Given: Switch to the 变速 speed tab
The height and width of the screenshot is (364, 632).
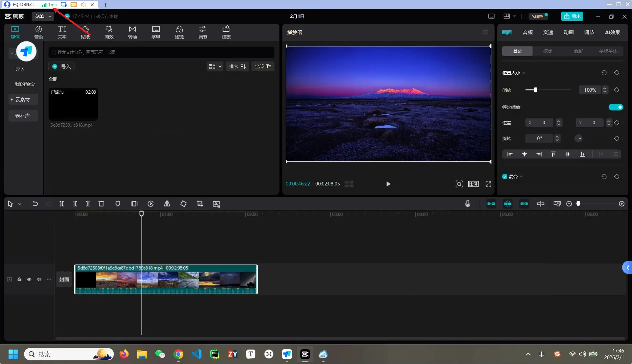Looking at the screenshot, I should (548, 32).
